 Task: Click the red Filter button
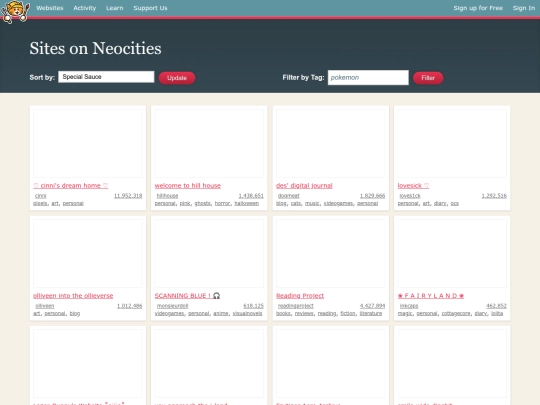[x=428, y=78]
